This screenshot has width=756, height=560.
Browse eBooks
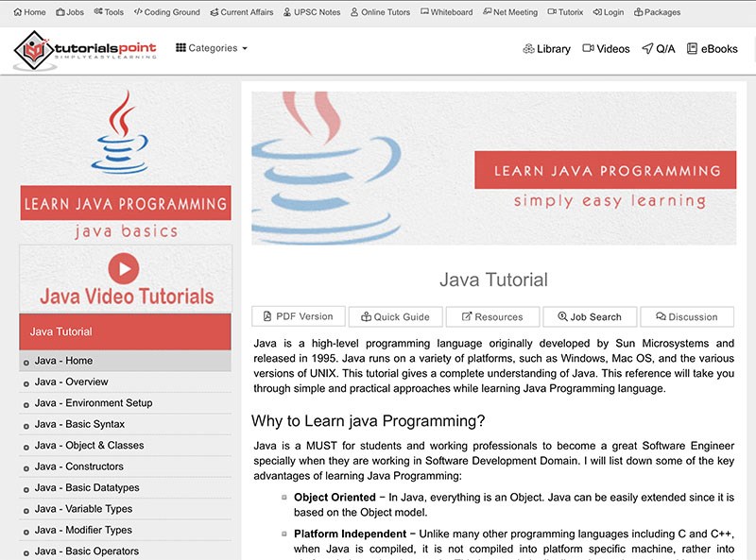pyautogui.click(x=713, y=48)
